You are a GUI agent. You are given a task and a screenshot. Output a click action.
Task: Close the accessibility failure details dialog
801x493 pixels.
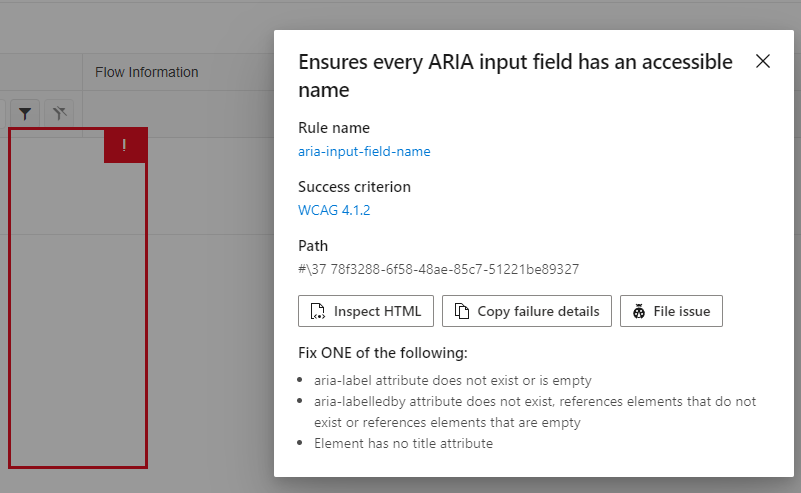coord(763,61)
